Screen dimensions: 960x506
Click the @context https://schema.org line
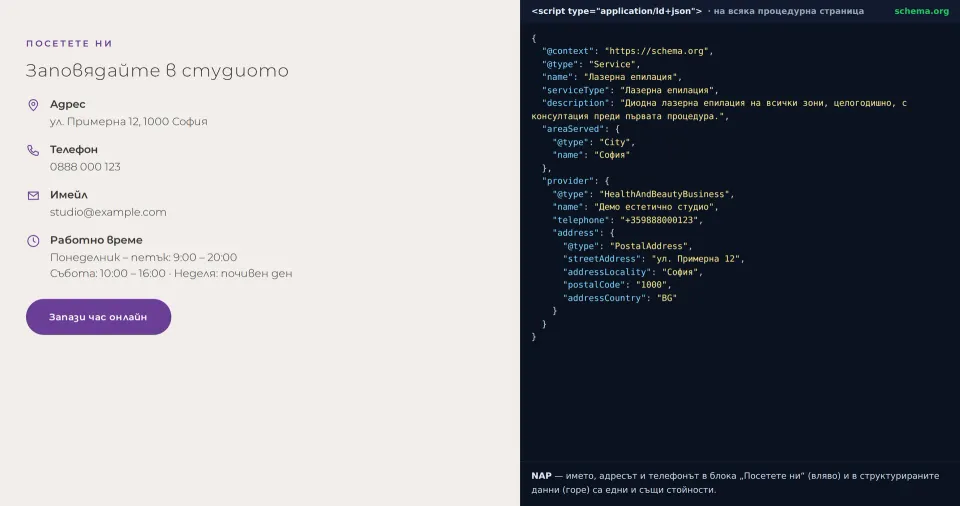tap(628, 51)
